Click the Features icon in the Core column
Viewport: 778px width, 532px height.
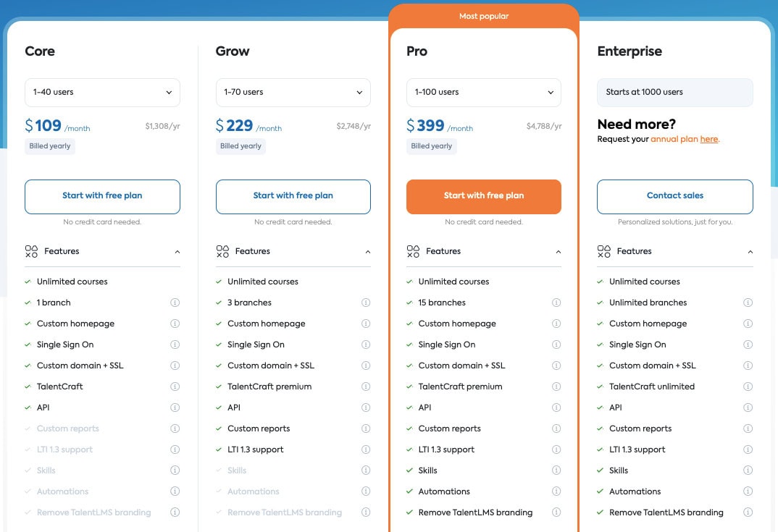click(x=31, y=251)
